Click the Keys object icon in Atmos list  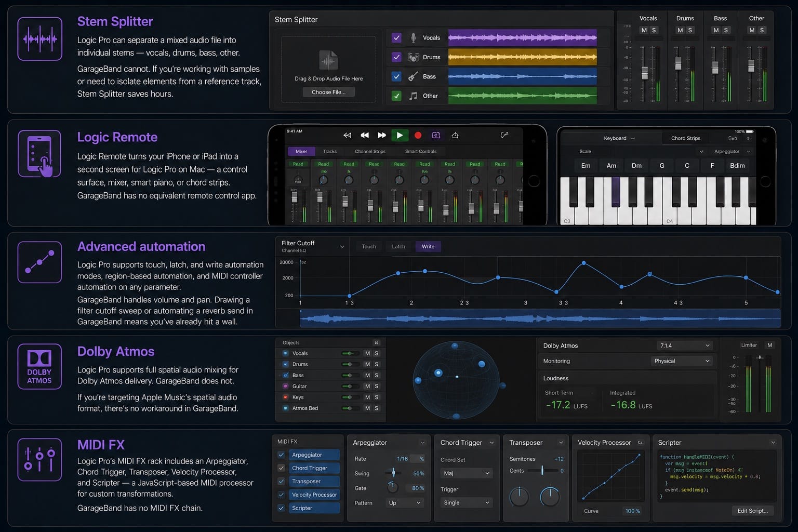285,397
